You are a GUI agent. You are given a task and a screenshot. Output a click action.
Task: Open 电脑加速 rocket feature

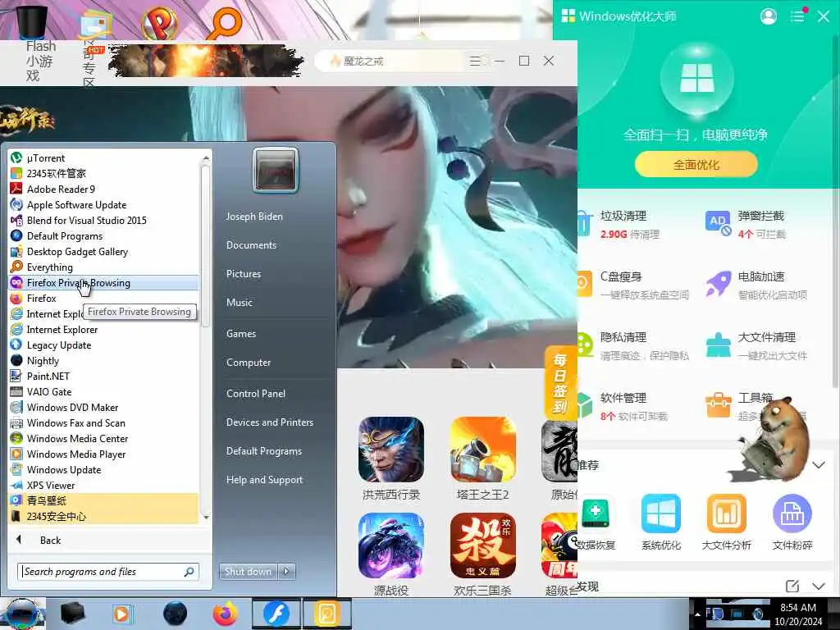(x=756, y=285)
